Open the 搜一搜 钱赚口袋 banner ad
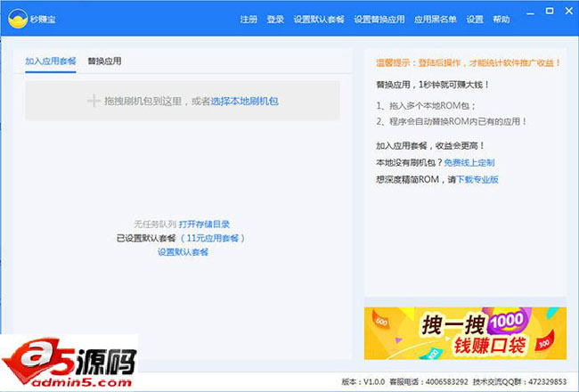 (465, 333)
